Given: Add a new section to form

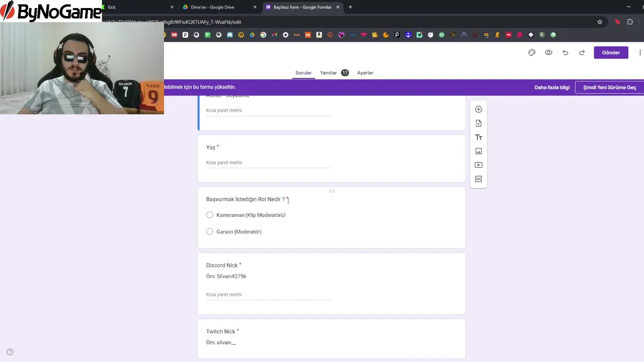Looking at the screenshot, I should point(478,179).
